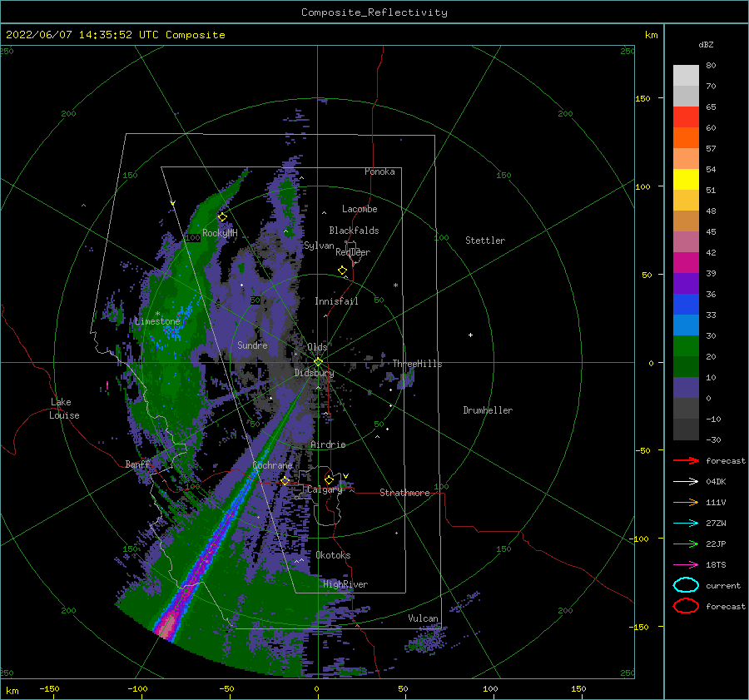Click the Ponoka town label
Viewport: 749px width, 700px height.
click(x=379, y=171)
